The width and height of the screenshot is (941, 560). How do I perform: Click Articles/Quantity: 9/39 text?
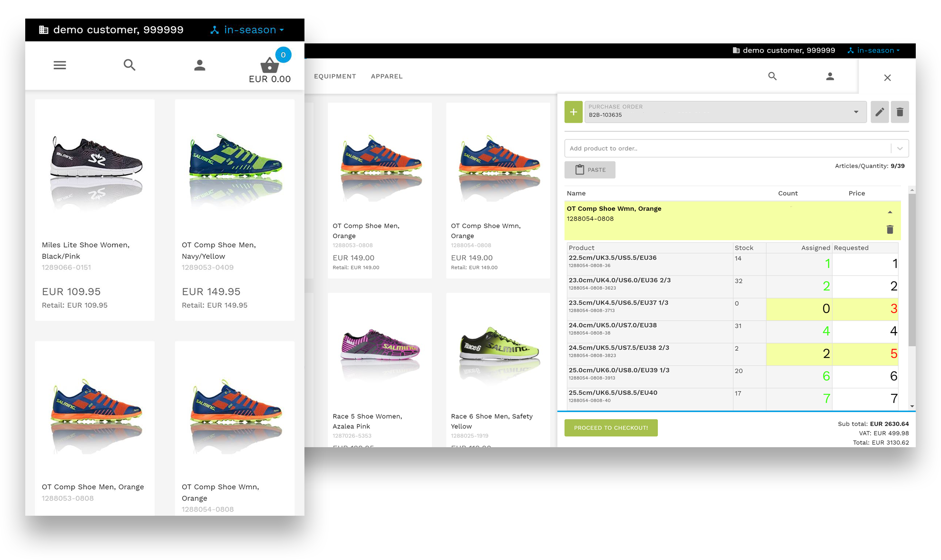tap(870, 166)
